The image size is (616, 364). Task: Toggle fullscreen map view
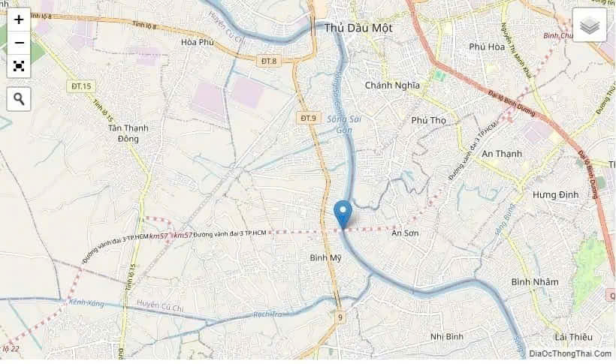coord(19,65)
